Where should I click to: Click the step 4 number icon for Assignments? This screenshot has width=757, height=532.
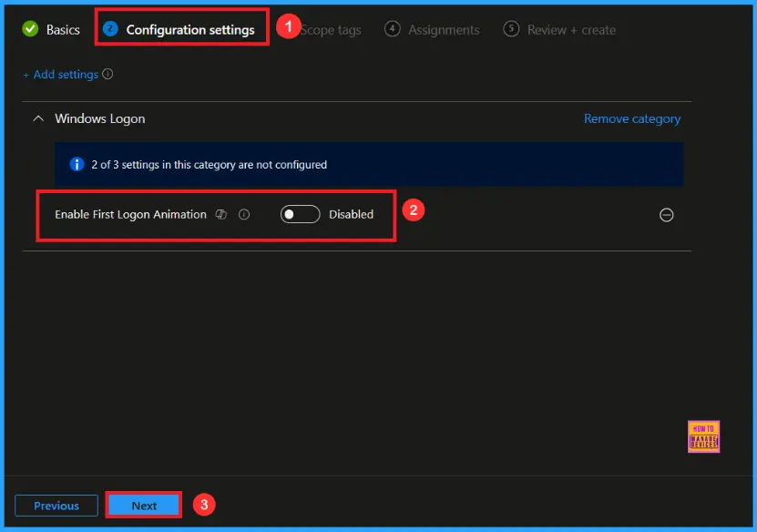coord(392,29)
